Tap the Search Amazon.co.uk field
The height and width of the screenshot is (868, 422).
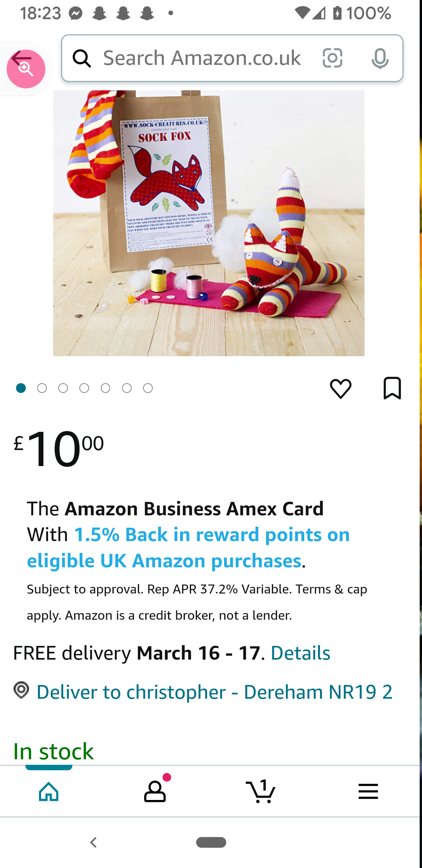click(202, 58)
